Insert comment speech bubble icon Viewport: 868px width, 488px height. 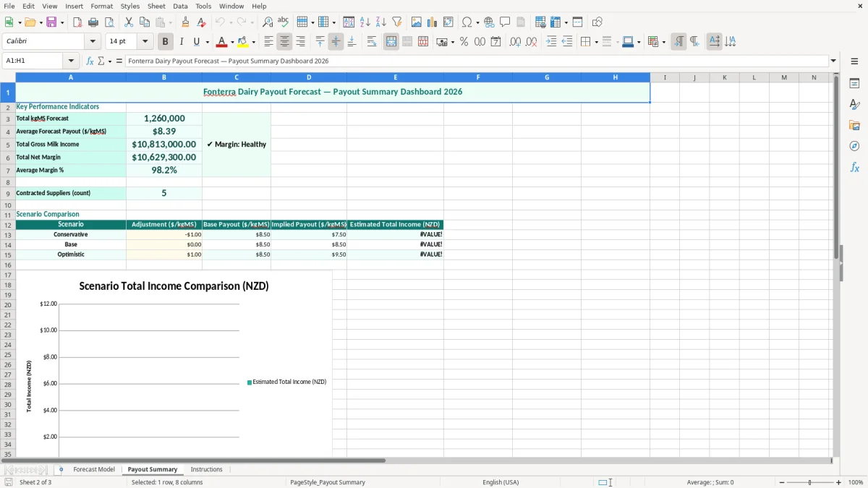pyautogui.click(x=505, y=22)
